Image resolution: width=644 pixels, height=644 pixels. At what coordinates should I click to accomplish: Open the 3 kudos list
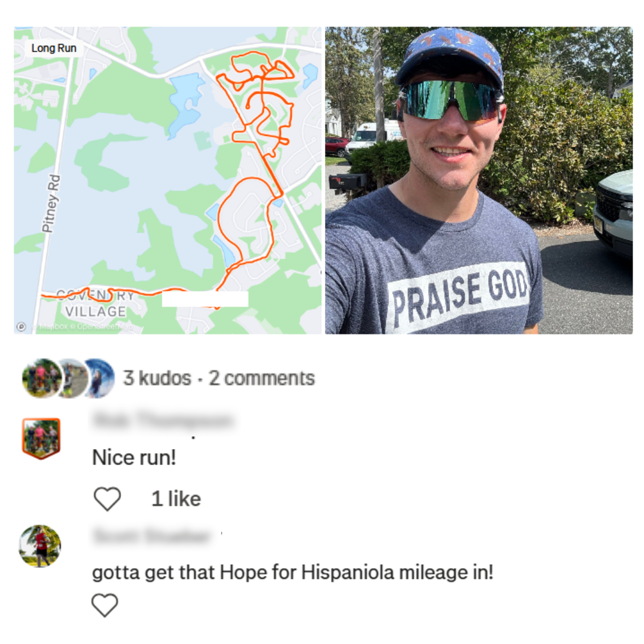pyautogui.click(x=157, y=378)
